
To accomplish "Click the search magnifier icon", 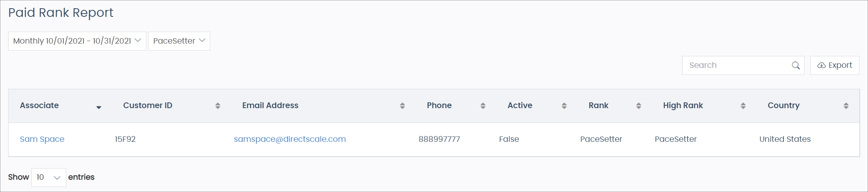I will pyautogui.click(x=795, y=65).
